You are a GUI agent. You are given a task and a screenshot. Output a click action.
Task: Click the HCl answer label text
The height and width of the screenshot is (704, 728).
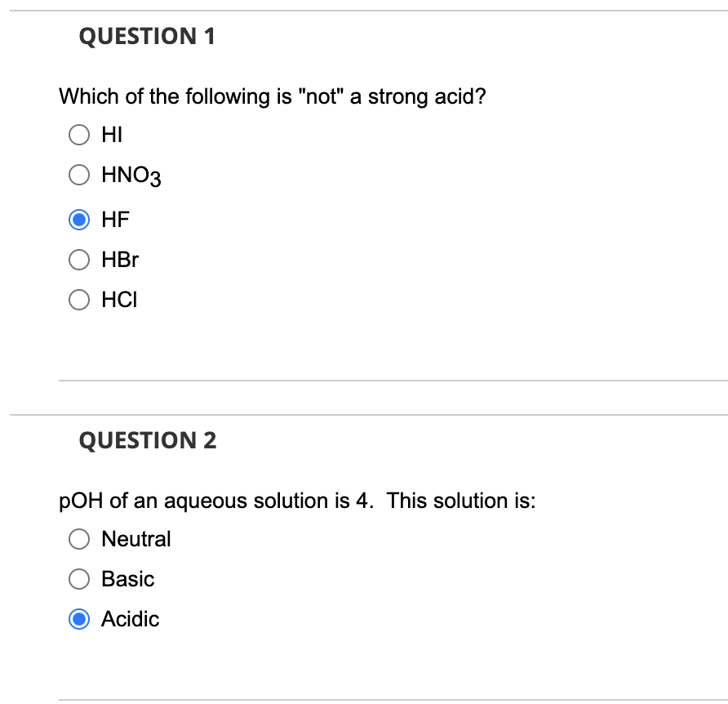[118, 300]
